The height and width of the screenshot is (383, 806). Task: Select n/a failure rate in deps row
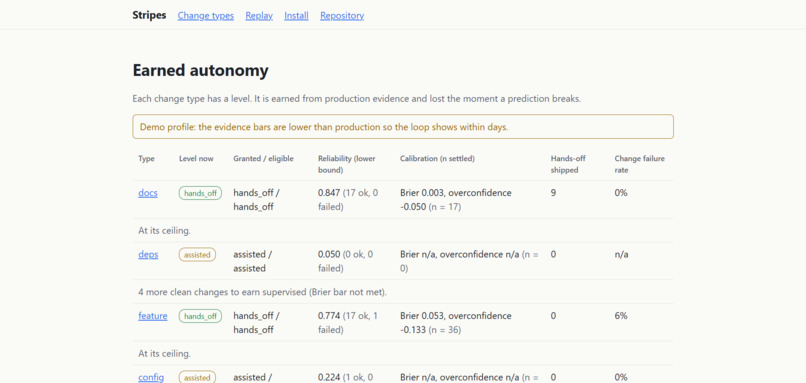pyautogui.click(x=621, y=254)
